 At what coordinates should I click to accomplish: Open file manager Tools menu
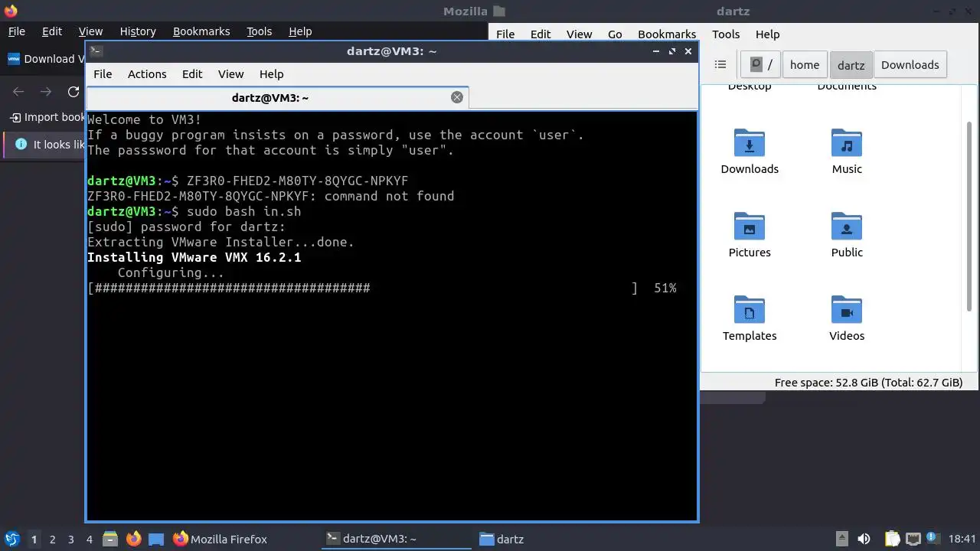[726, 34]
